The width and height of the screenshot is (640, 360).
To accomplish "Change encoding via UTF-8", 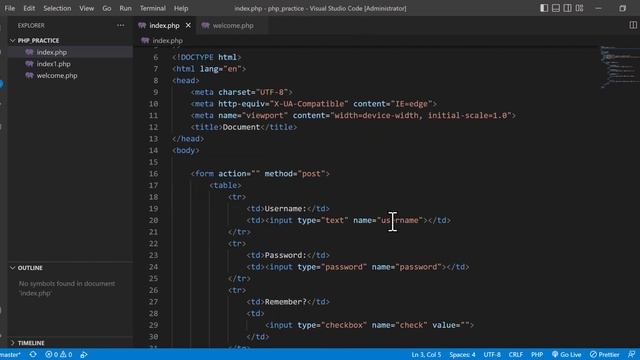I will [492, 354].
